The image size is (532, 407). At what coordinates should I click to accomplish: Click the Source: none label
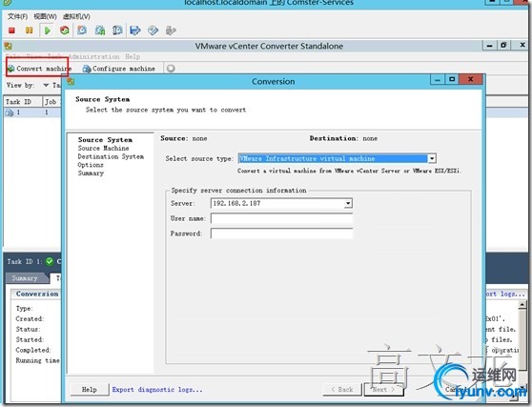tap(184, 138)
